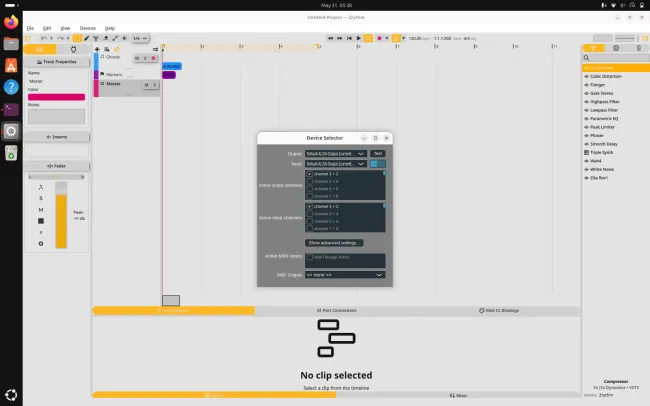The image size is (650, 406).
Task: Open redo history dropdown arrow
Action: point(68,38)
